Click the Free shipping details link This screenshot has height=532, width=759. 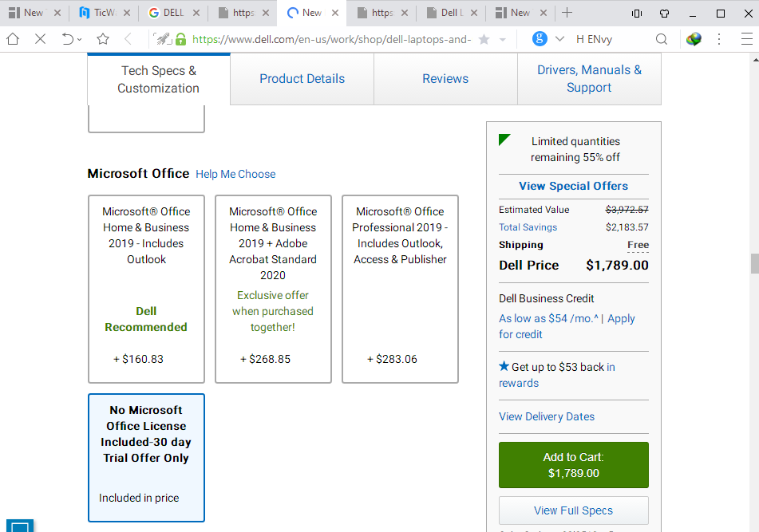coord(638,245)
